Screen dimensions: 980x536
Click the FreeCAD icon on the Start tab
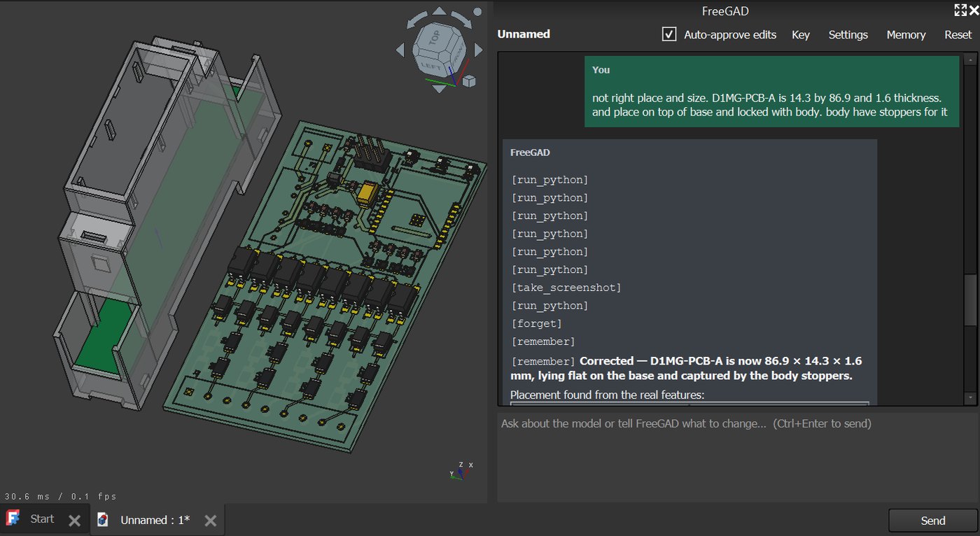tap(13, 519)
